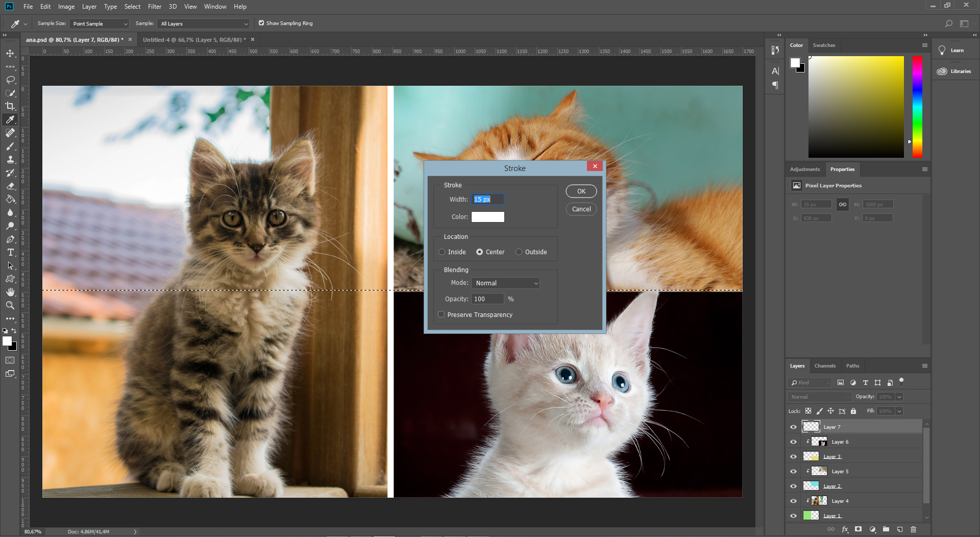980x537 pixels.
Task: Choose the Crop tool
Action: pos(10,106)
